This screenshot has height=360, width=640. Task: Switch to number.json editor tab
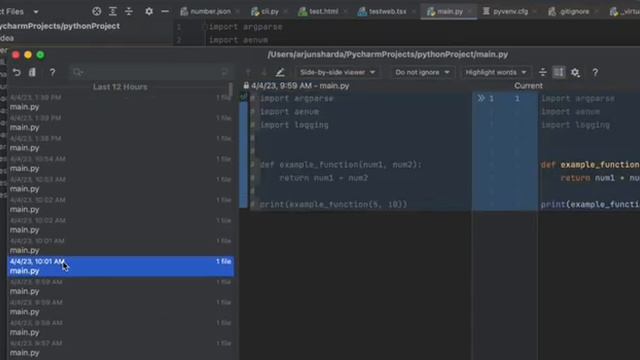[x=209, y=11]
